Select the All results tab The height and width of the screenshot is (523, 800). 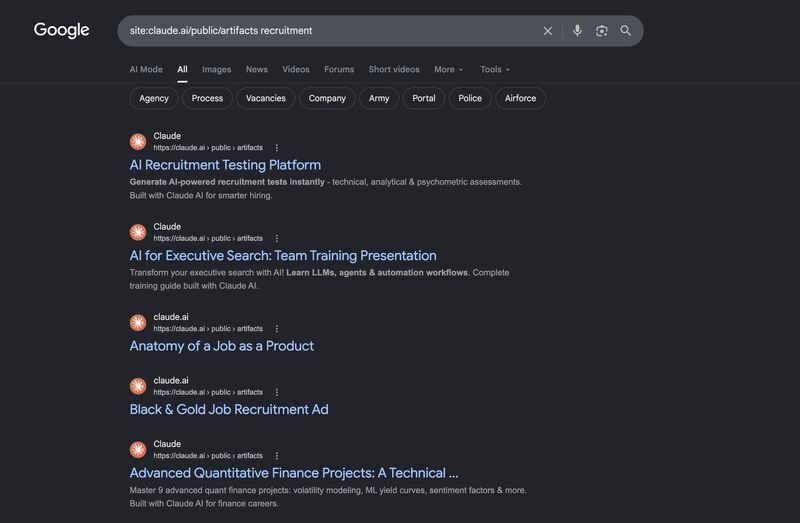pos(182,69)
